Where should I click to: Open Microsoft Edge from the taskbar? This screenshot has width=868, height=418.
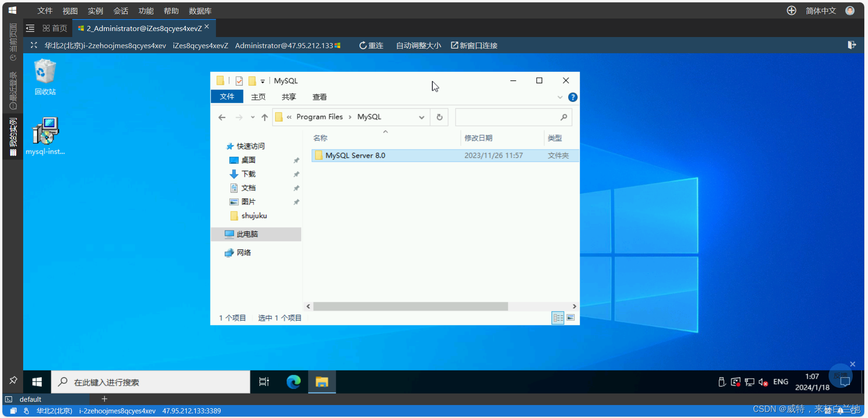coord(293,382)
